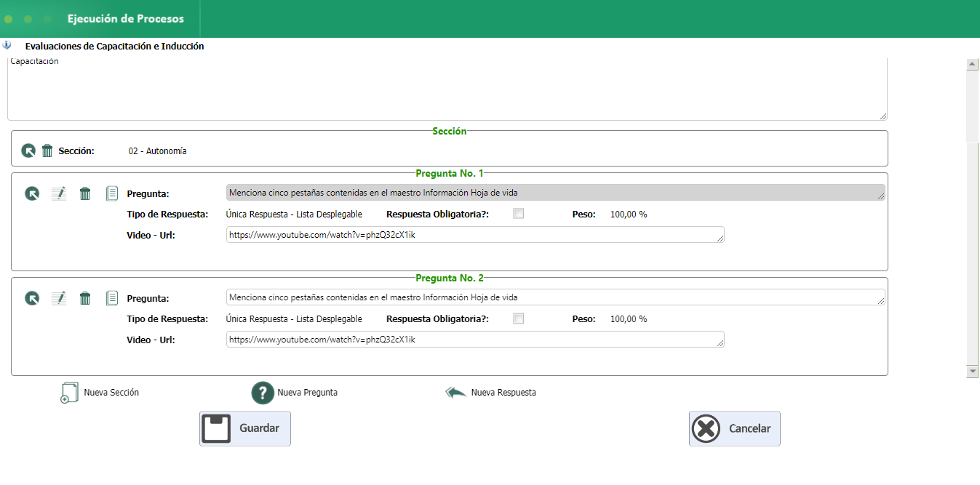The height and width of the screenshot is (485, 980).
Task: Focus the Pregunta text field in Pregunta No. 2
Action: click(x=556, y=297)
